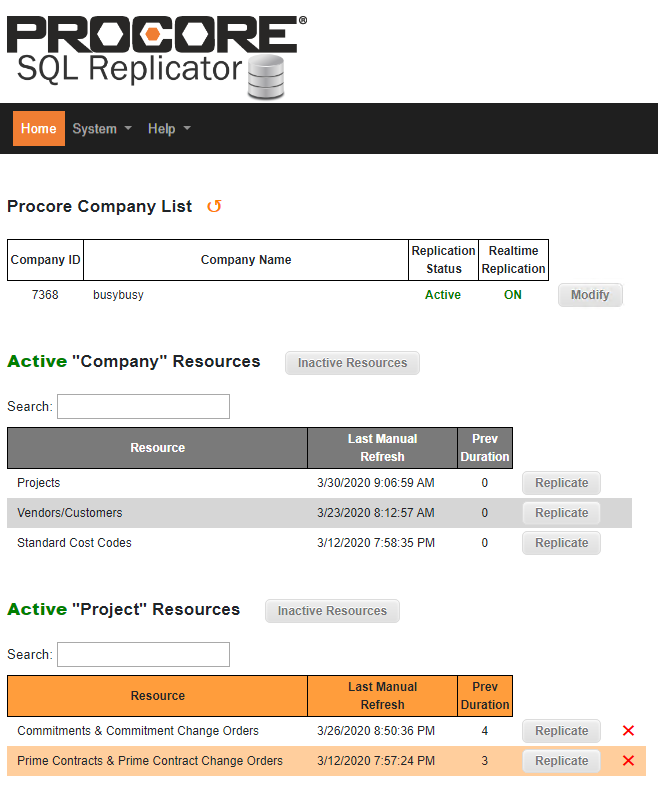Screen dimensions: 658x798
Task: Open the System dropdown menu
Action: (x=102, y=129)
